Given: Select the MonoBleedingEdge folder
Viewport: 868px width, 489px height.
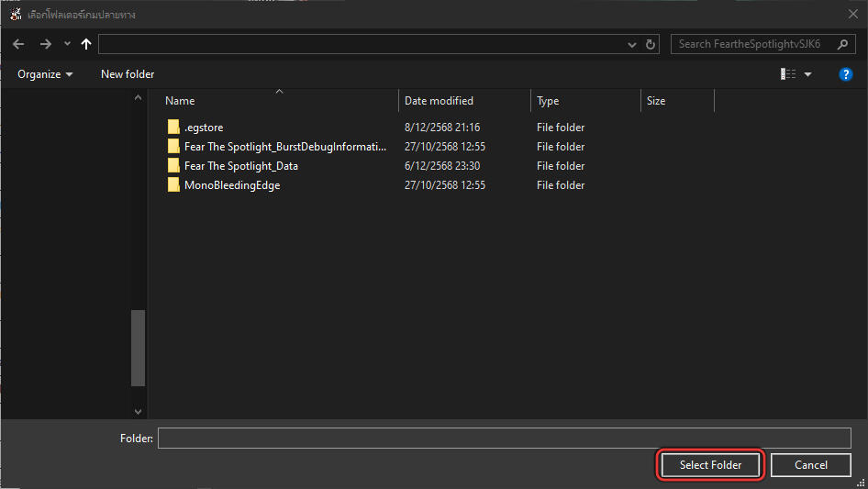Looking at the screenshot, I should pos(231,185).
